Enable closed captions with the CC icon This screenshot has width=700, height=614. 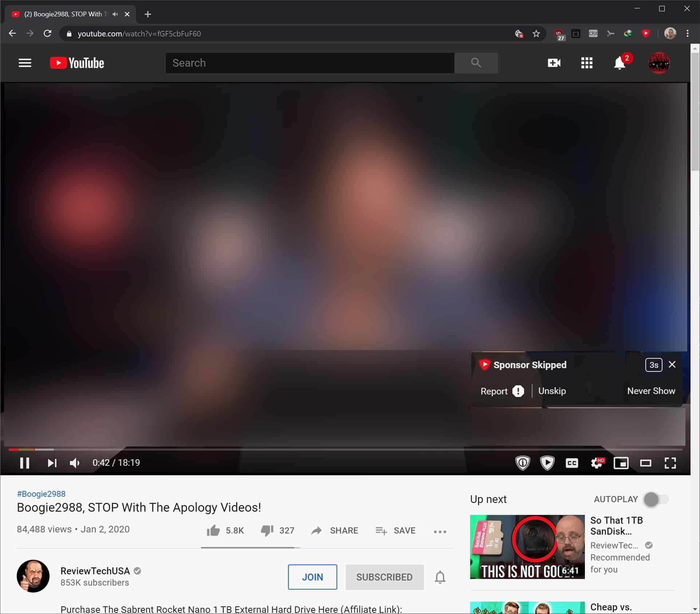click(572, 463)
